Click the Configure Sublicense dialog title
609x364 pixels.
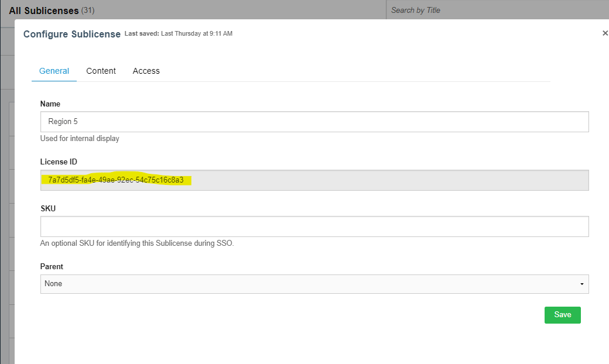pos(71,34)
